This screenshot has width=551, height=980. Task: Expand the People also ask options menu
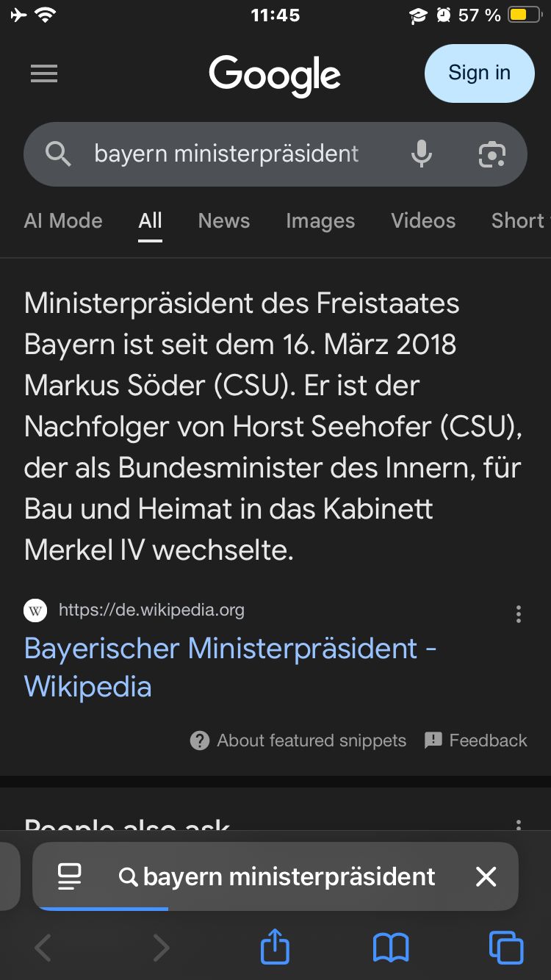[519, 826]
